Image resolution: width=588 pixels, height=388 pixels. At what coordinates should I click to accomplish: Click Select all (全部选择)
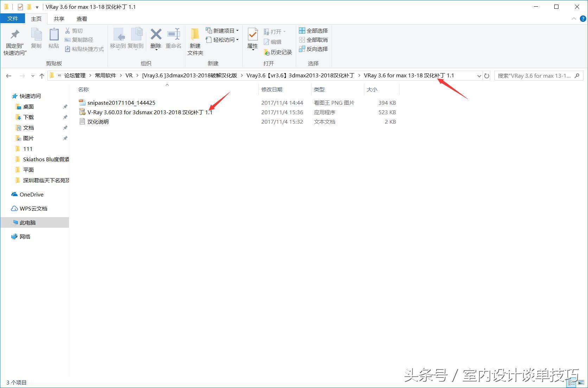click(313, 31)
